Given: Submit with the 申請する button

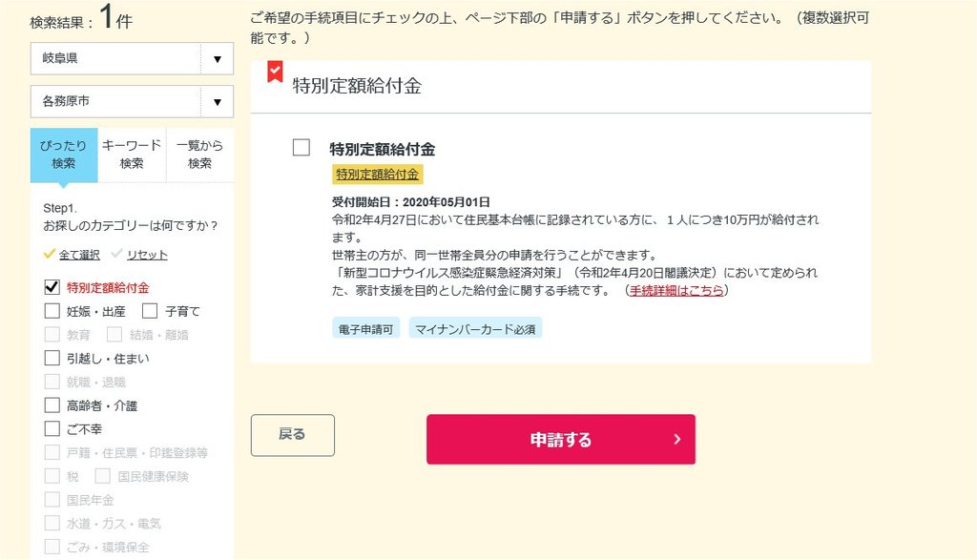Looking at the screenshot, I should pos(561,439).
